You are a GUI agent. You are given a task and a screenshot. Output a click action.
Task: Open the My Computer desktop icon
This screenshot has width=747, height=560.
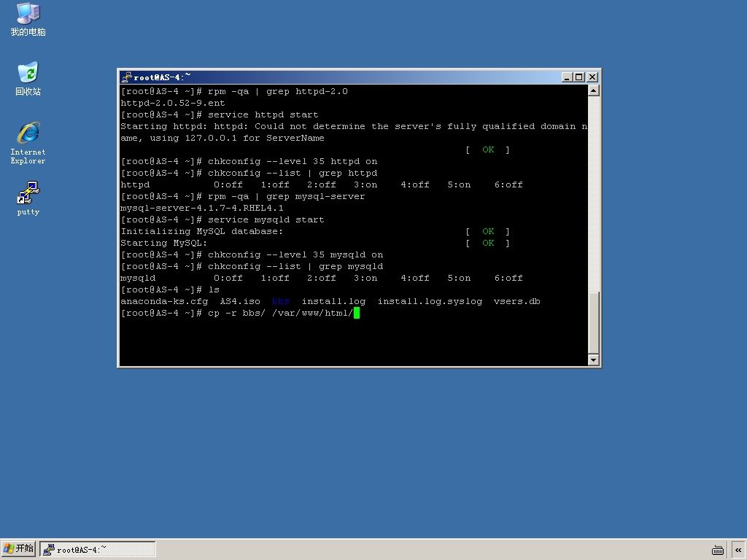28,20
